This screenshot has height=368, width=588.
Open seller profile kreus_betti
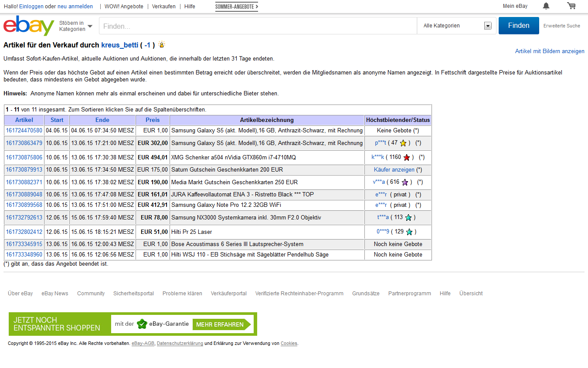(120, 45)
